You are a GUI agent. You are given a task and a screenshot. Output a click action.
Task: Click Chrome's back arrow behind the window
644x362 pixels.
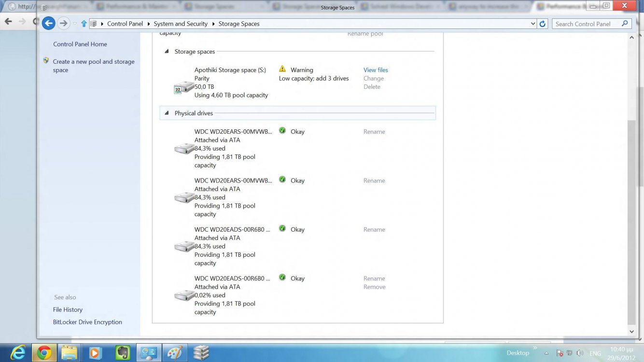pos(8,21)
